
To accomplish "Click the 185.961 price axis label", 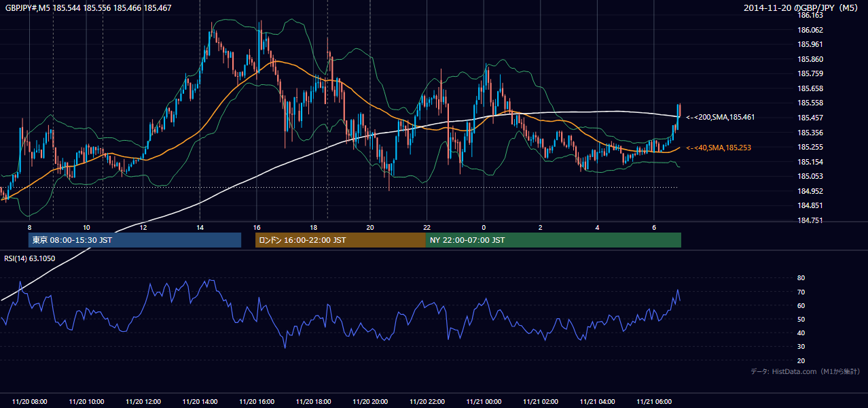I will click(x=810, y=44).
